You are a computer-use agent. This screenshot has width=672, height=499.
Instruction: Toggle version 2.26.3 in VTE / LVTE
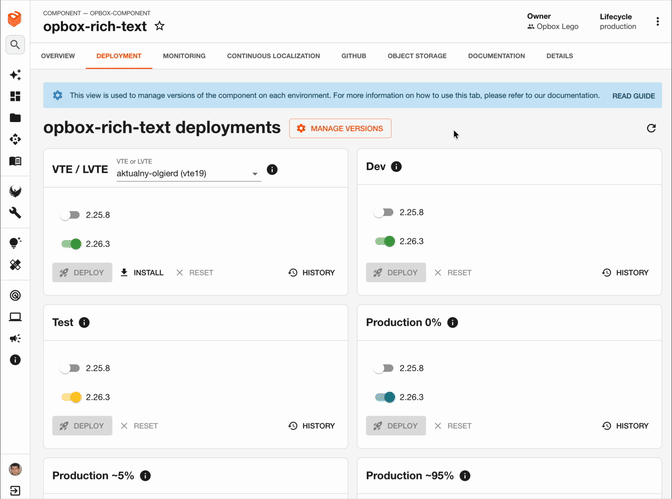coord(71,244)
